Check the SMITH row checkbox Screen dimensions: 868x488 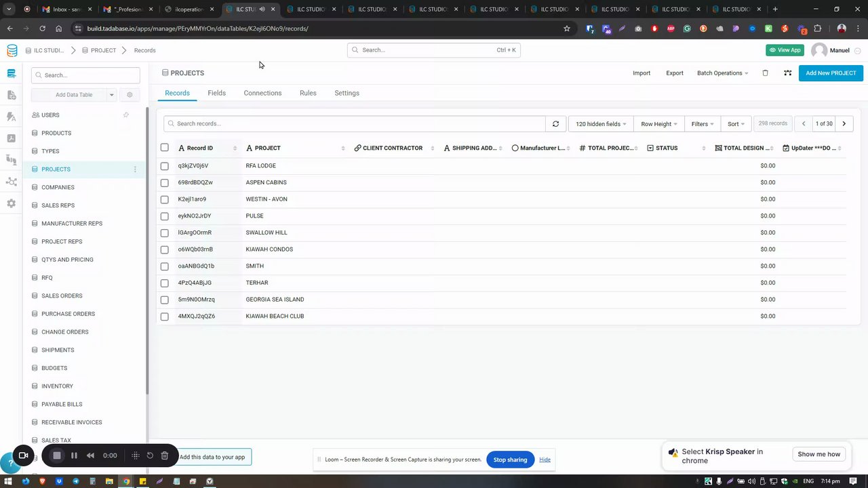[x=164, y=266]
